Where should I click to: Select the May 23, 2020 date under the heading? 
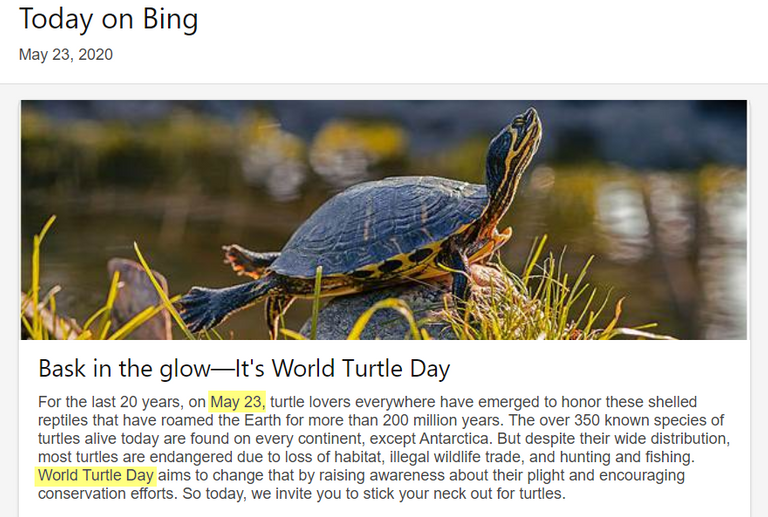pyautogui.click(x=65, y=55)
